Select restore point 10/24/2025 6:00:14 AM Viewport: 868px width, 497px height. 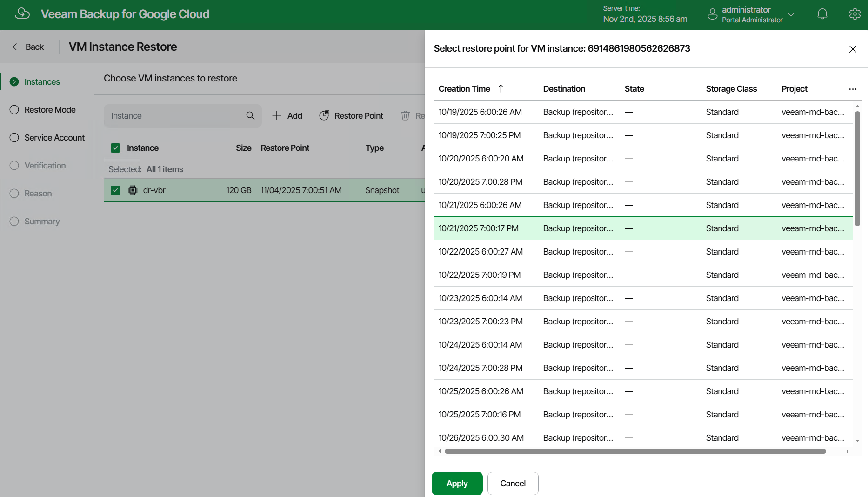coord(643,345)
